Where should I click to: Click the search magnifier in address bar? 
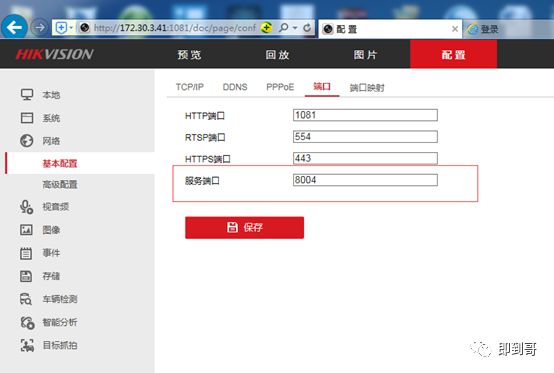click(x=283, y=27)
